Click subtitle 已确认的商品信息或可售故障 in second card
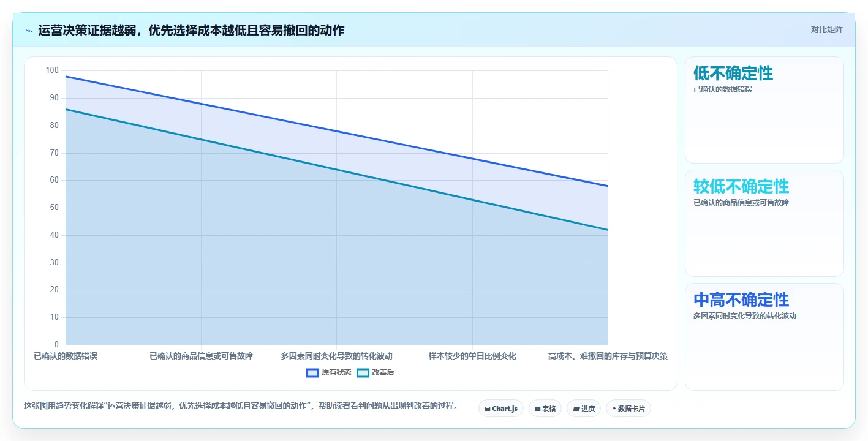The width and height of the screenshot is (868, 441). point(741,203)
